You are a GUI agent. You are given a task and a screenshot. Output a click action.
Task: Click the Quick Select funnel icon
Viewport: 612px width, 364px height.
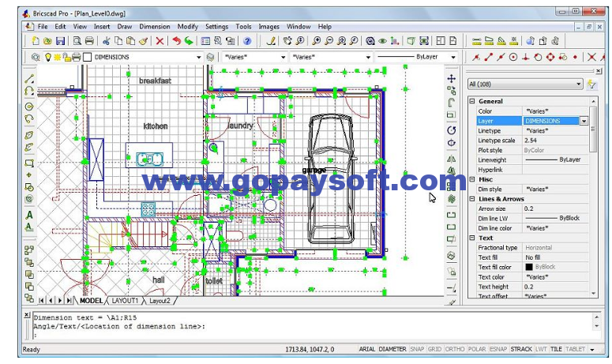tap(591, 84)
